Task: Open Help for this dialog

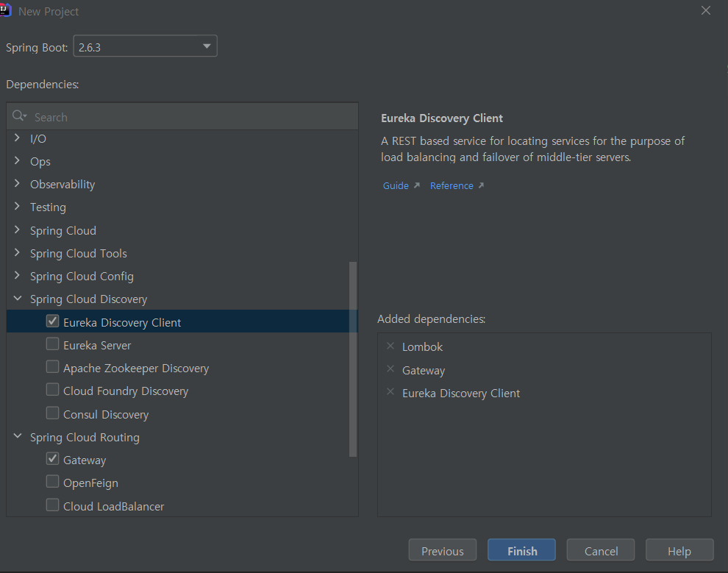Action: [679, 550]
